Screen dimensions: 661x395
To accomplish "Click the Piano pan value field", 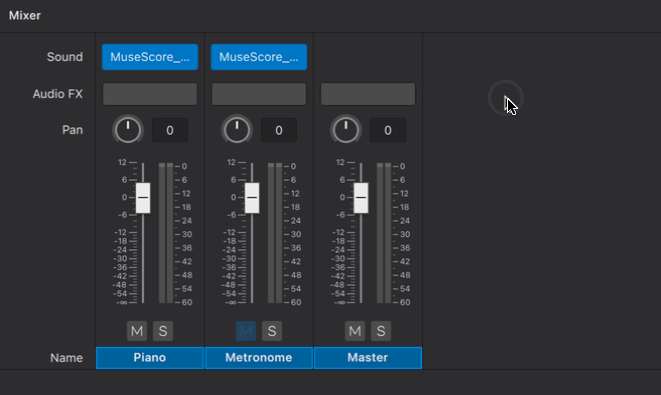I will pyautogui.click(x=170, y=130).
